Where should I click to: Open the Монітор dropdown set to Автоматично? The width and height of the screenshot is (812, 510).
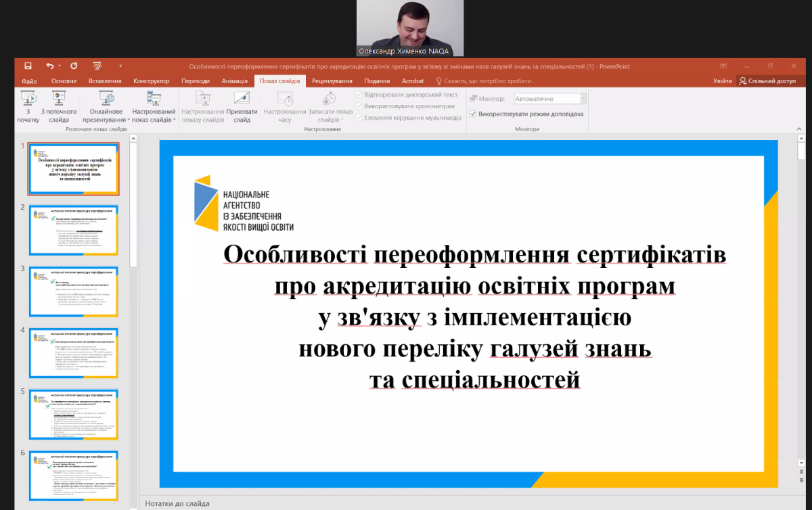549,99
